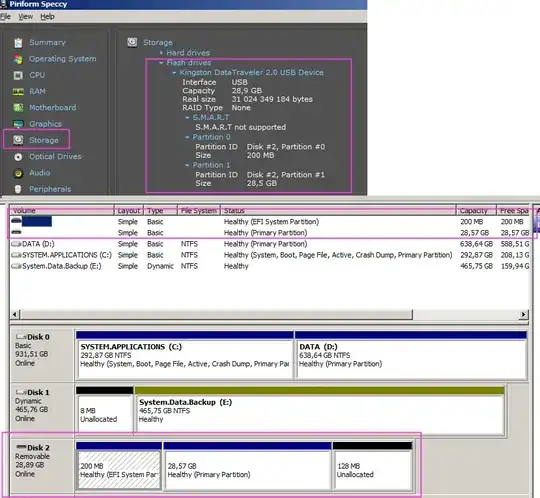Sort by the Capacity column header

[x=476, y=210]
